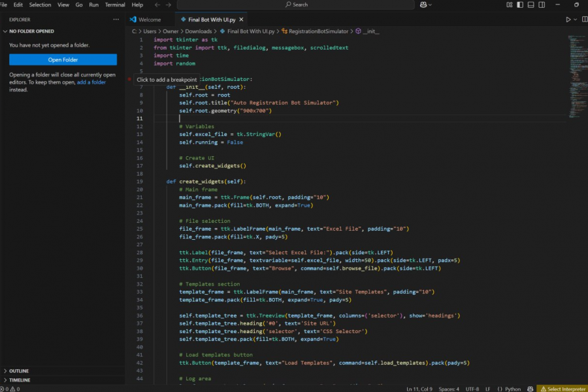Run the Python file with play icon
This screenshot has width=588, height=392.
[x=568, y=20]
